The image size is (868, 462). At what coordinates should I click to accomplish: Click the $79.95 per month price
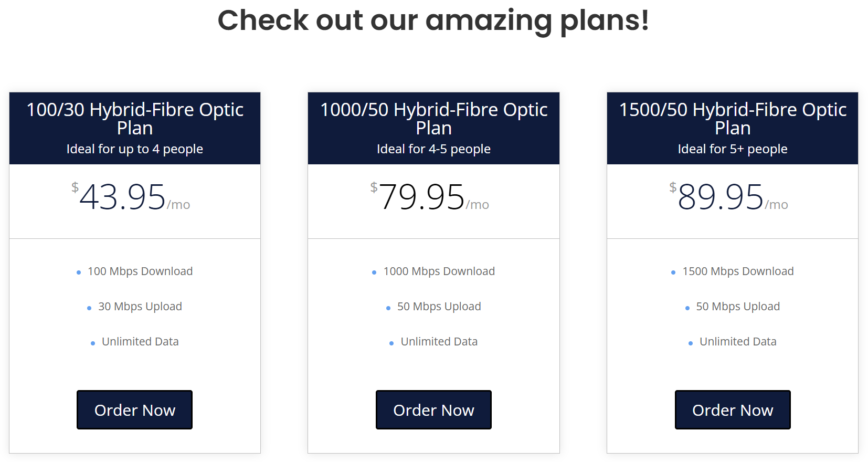point(430,197)
